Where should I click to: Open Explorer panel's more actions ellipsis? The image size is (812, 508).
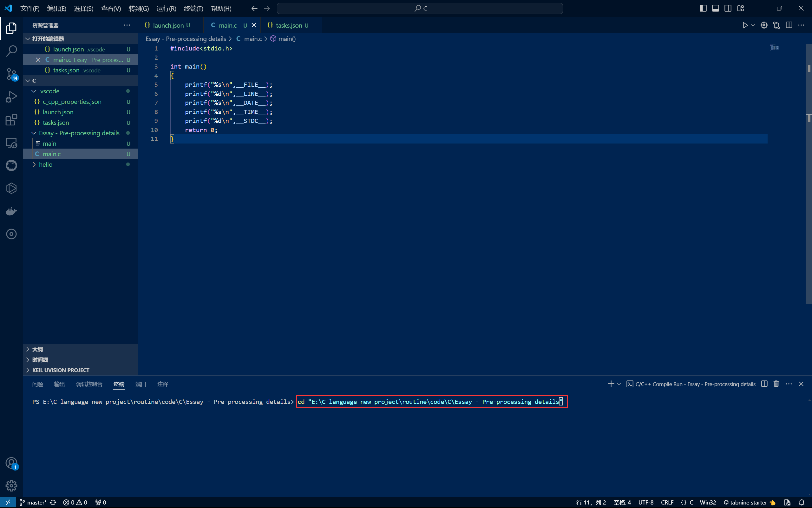tap(127, 25)
